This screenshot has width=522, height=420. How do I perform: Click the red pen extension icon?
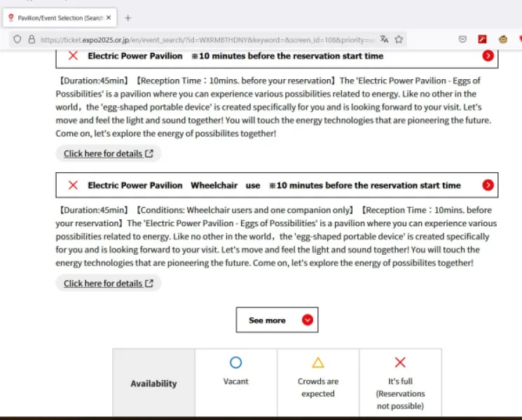click(x=482, y=39)
